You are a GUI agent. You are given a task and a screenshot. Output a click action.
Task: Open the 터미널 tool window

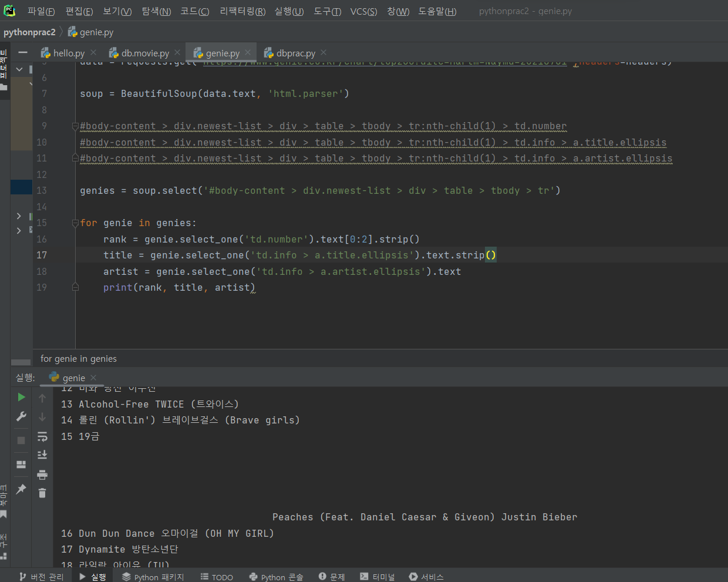point(378,577)
